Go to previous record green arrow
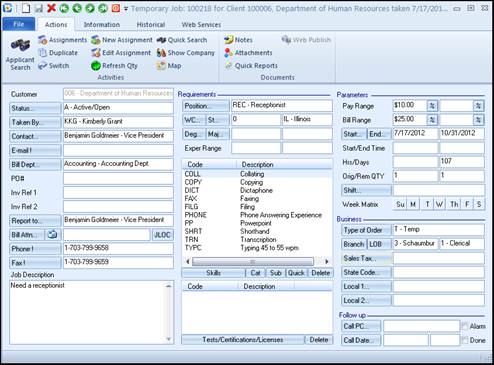This screenshot has width=494, height=365. coord(77,8)
